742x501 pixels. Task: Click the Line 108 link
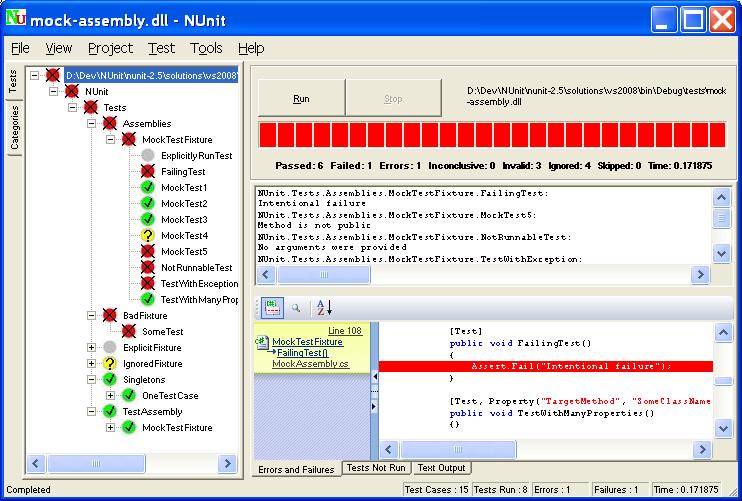(x=344, y=331)
